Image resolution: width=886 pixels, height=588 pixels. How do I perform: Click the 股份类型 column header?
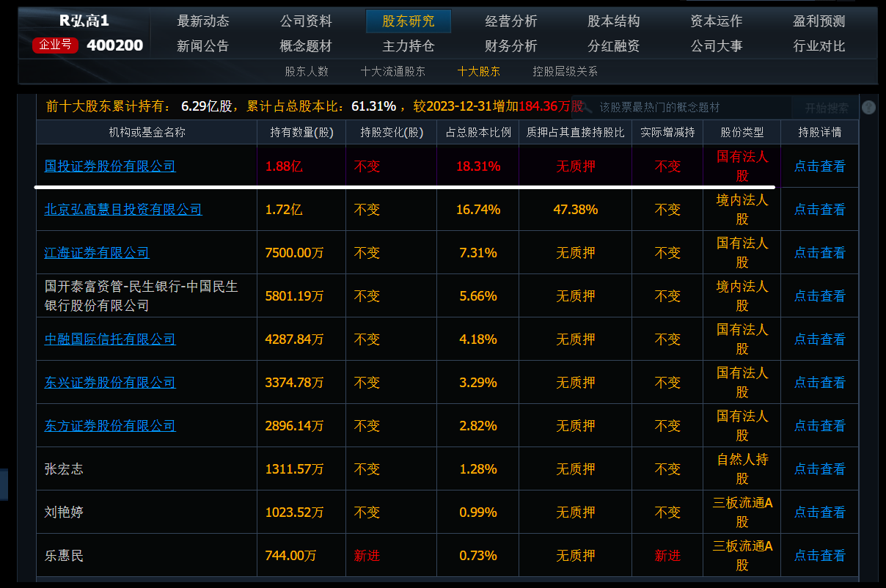[x=742, y=133]
